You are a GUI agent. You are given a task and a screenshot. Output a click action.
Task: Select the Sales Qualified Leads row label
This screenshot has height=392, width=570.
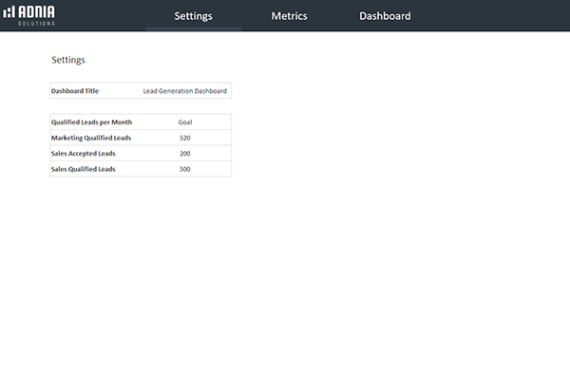pos(83,169)
